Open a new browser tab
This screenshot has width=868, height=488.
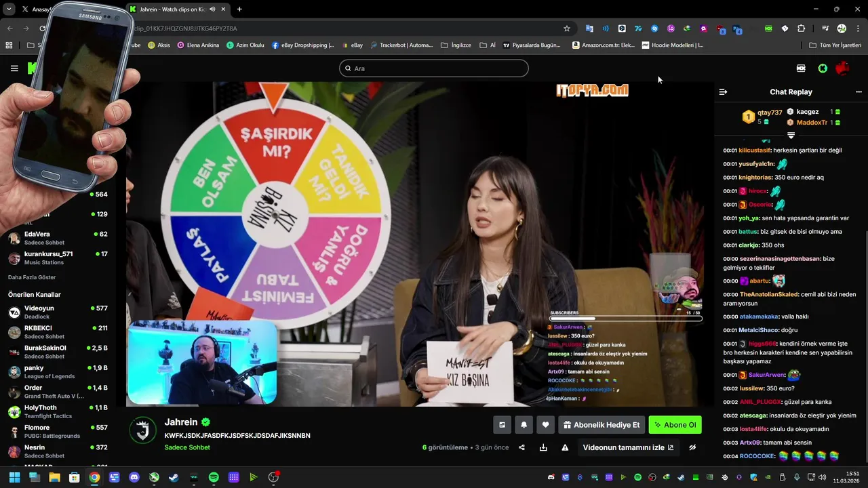pyautogui.click(x=239, y=9)
